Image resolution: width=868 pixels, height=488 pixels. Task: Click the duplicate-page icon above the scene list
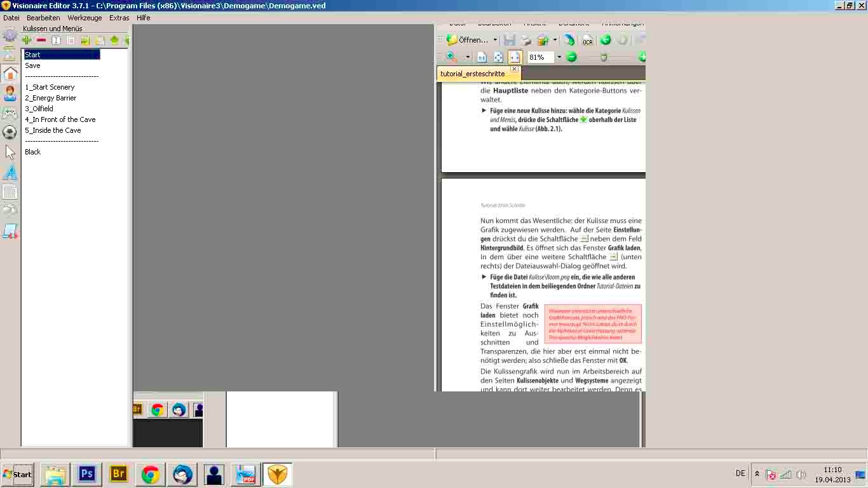71,41
